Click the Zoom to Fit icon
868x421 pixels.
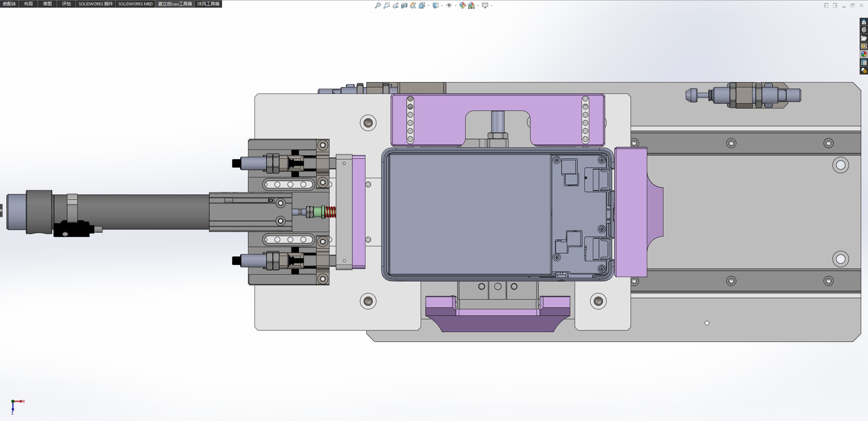pyautogui.click(x=378, y=5)
